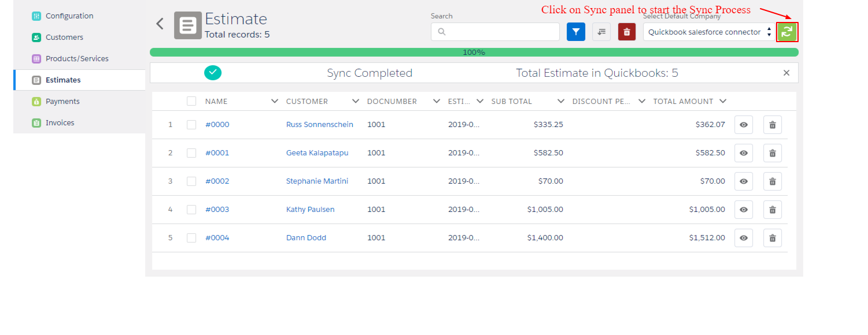Open estimate link #0000
Screen dimensions: 868x335
pyautogui.click(x=217, y=125)
